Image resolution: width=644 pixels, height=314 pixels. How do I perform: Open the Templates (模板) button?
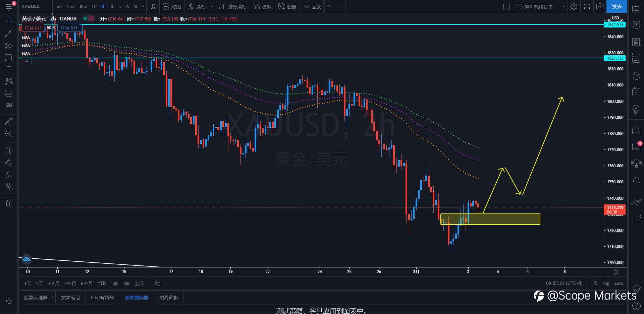pos(263,6)
